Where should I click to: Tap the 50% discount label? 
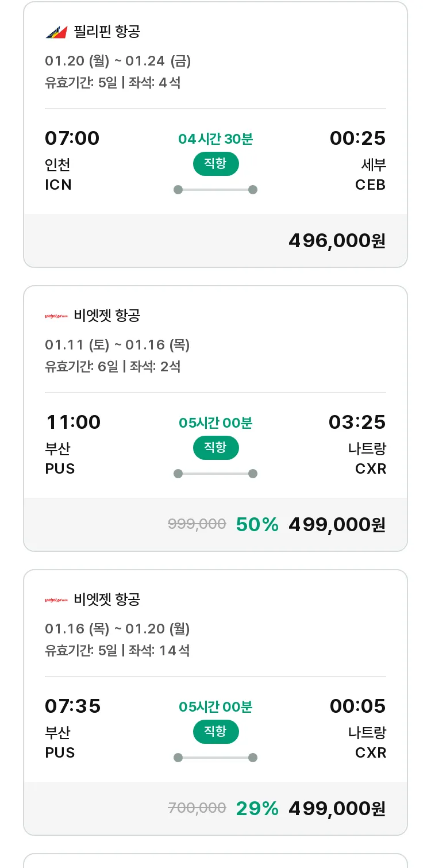(257, 524)
